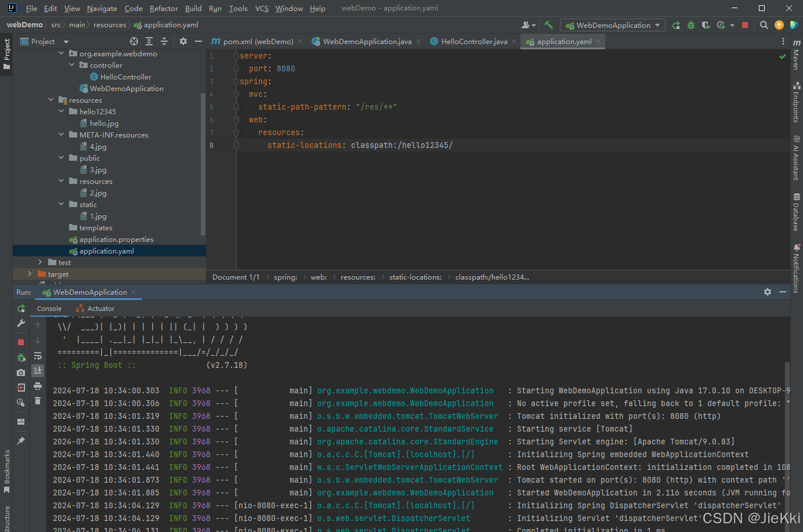Run with Coverage from the toolbar
This screenshot has height=532, width=803.
(x=706, y=25)
